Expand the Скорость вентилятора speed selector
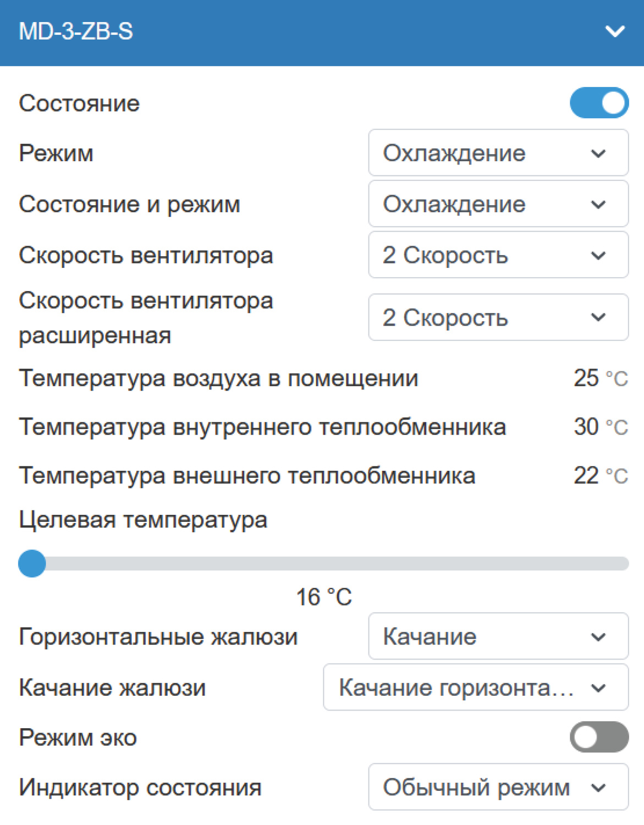The height and width of the screenshot is (825, 644). click(x=498, y=255)
